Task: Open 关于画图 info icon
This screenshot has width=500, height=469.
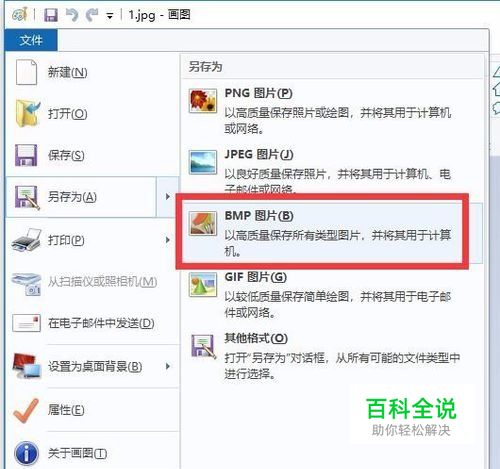Action: [26, 453]
